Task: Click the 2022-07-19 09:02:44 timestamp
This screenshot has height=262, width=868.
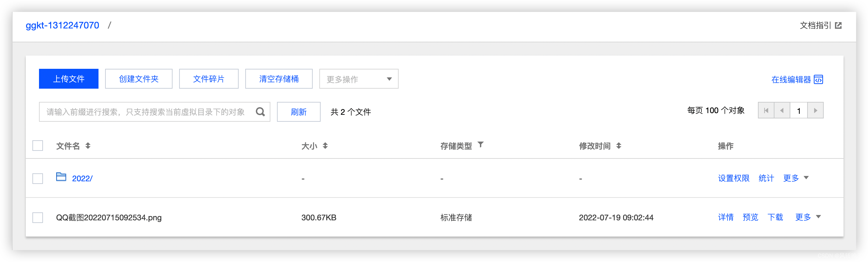Action: (616, 217)
